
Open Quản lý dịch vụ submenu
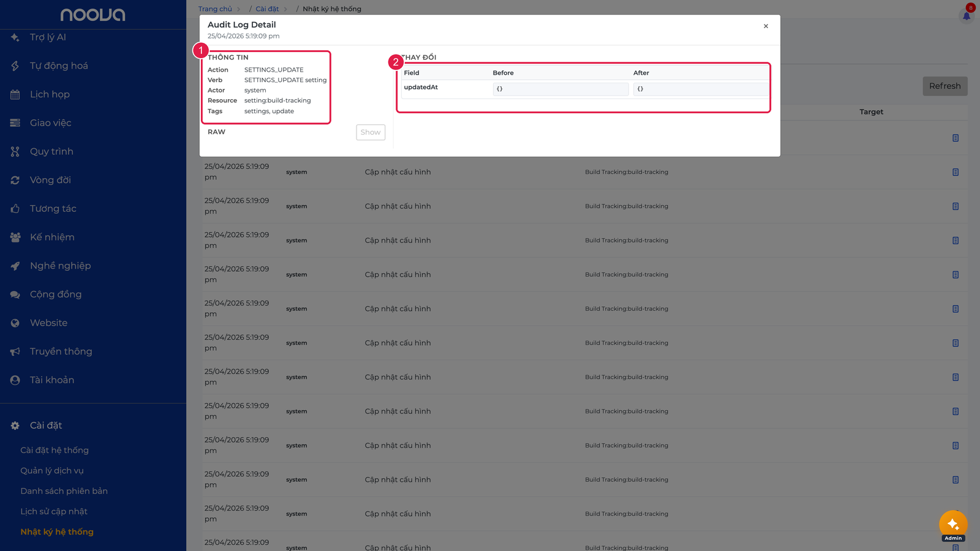(x=52, y=471)
